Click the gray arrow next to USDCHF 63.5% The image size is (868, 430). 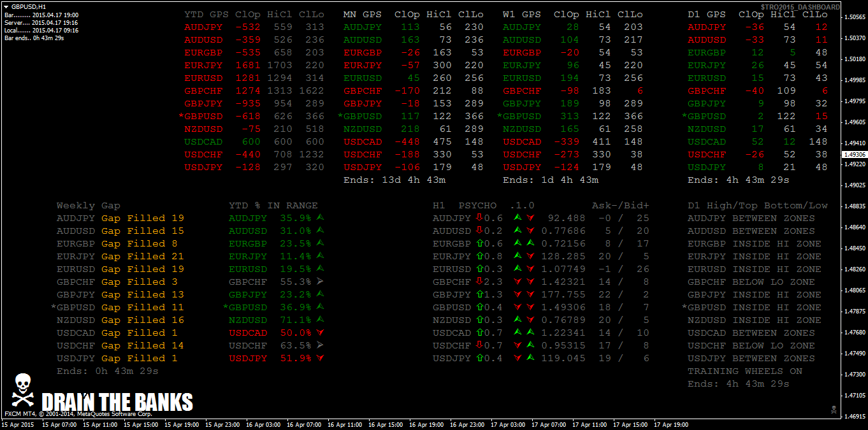321,345
